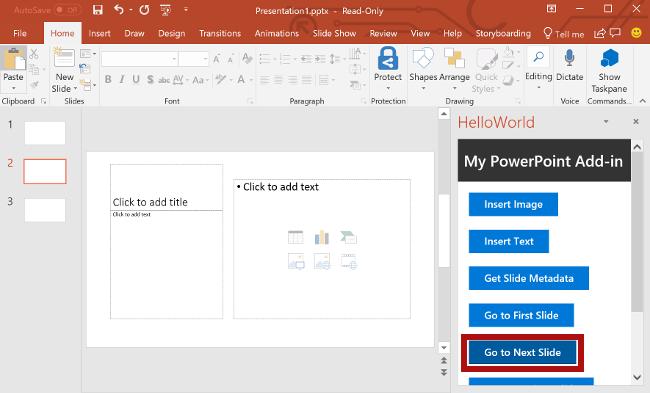
Task: Click the 'Click to add title' placeholder
Action: click(x=166, y=187)
